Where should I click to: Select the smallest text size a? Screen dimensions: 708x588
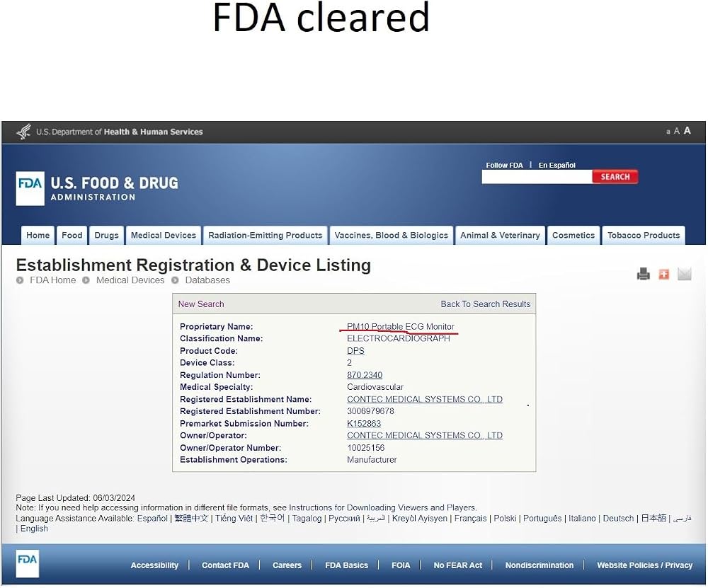pyautogui.click(x=668, y=132)
